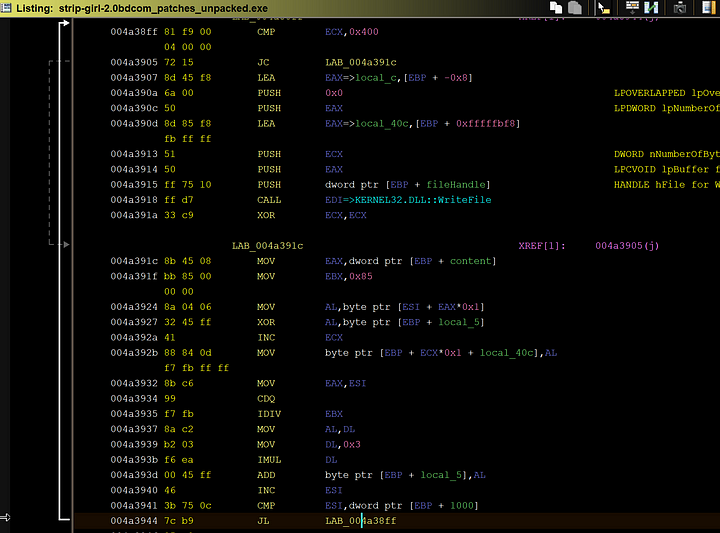The width and height of the screenshot is (720, 533).
Task: Click the LPCVOID lpBuffer comment
Action: pyautogui.click(x=667, y=169)
